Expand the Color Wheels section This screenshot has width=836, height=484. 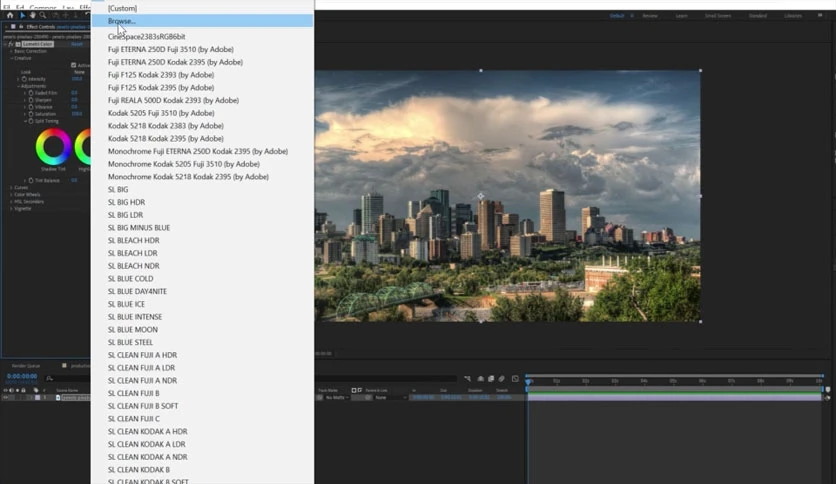[11, 195]
